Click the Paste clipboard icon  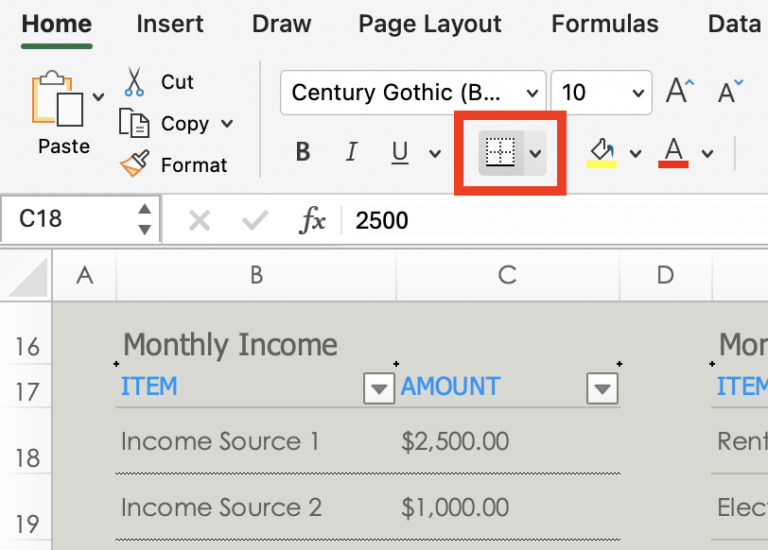(x=57, y=98)
